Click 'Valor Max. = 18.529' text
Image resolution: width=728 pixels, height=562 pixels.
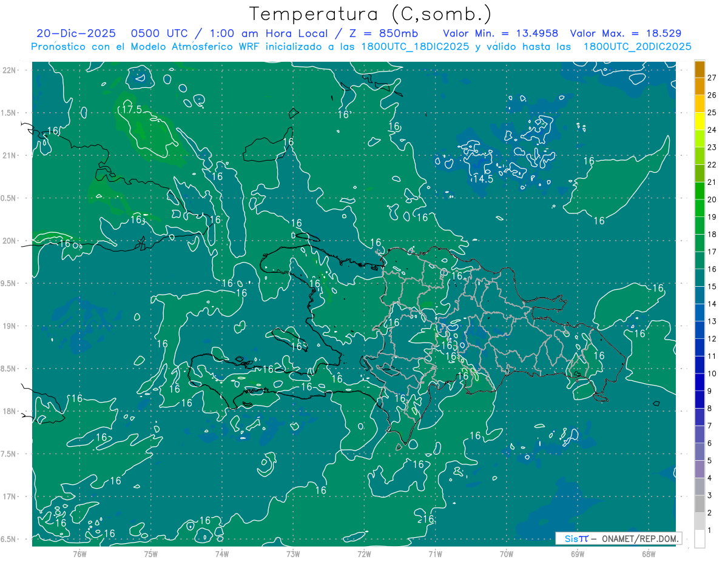(x=626, y=33)
